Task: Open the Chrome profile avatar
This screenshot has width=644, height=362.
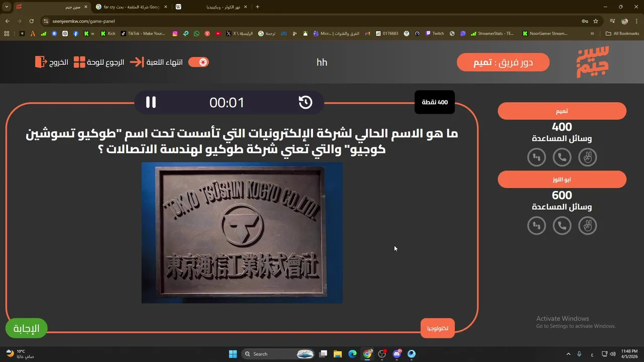Action: pyautogui.click(x=624, y=21)
